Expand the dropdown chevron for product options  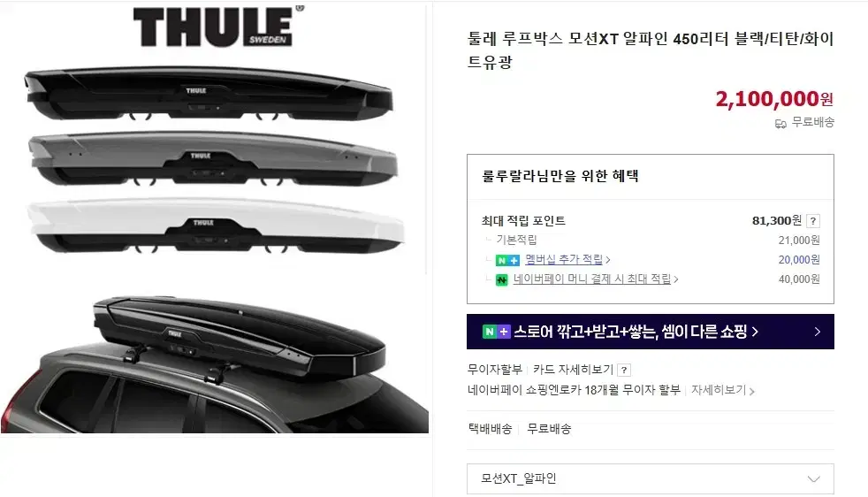click(x=813, y=479)
